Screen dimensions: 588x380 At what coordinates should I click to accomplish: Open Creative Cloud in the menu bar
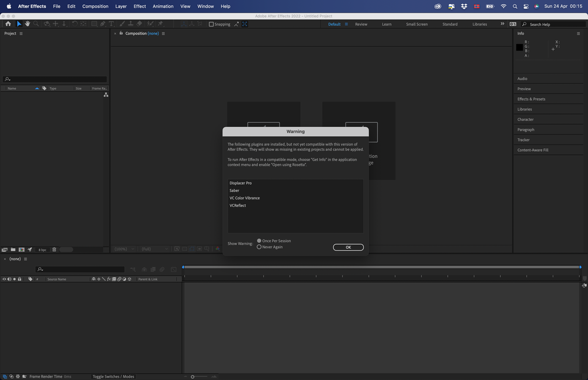coord(438,6)
